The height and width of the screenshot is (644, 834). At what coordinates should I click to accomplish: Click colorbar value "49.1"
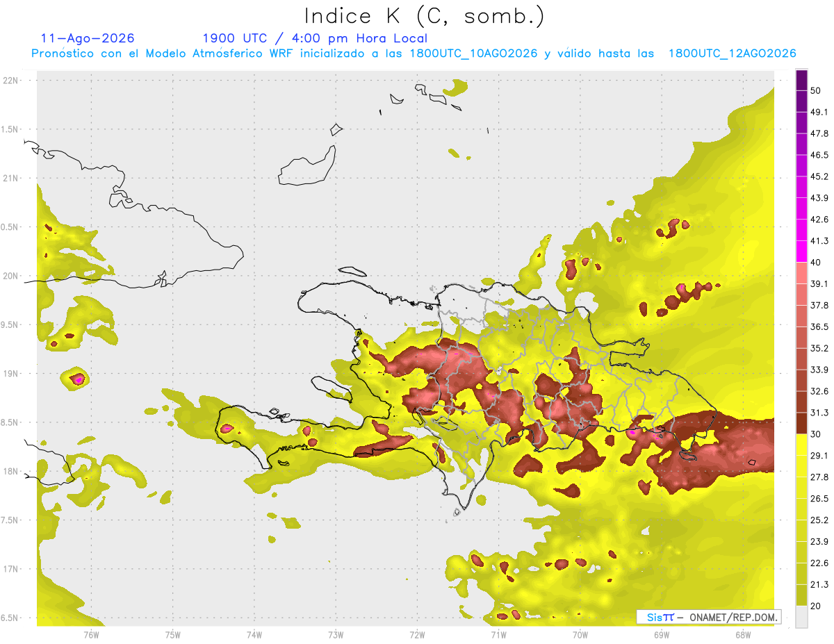pyautogui.click(x=819, y=112)
